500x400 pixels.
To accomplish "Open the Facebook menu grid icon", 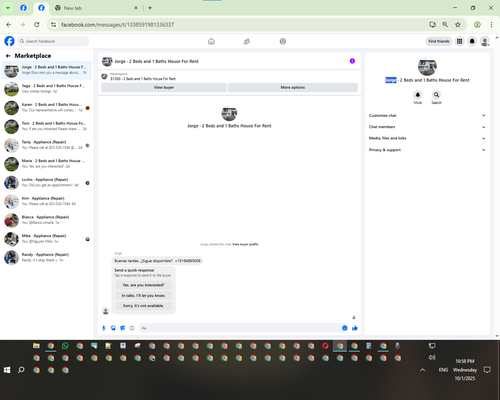I will [x=460, y=41].
